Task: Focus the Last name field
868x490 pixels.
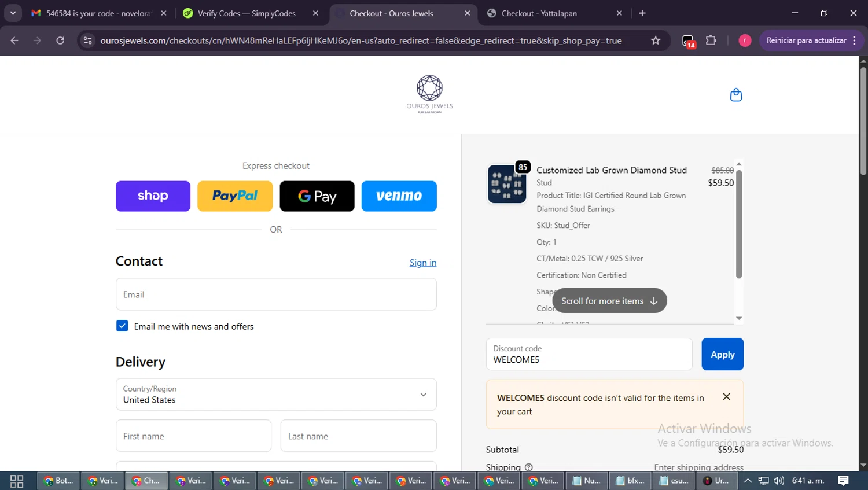Action: (358, 436)
